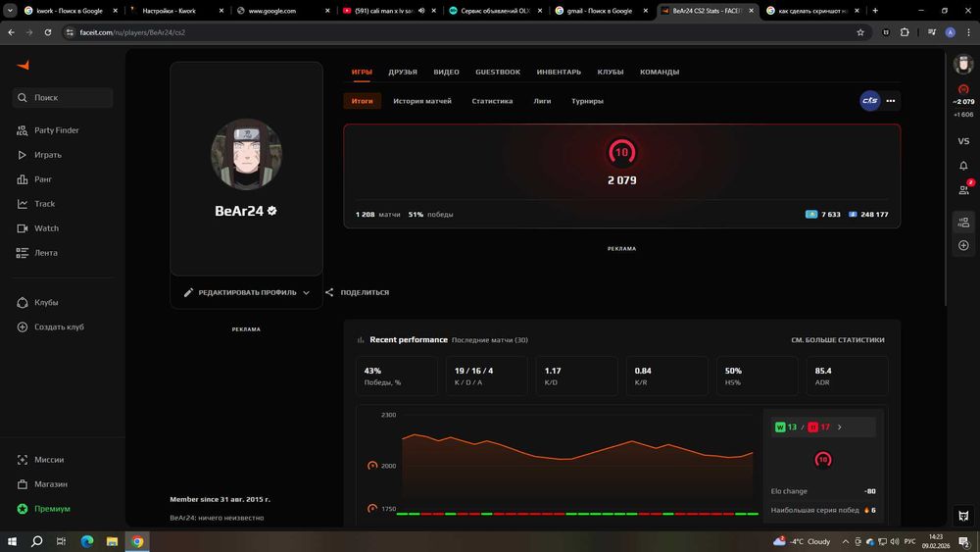Image resolution: width=980 pixels, height=552 pixels.
Task: Click См. больше статистики link
Action: [x=838, y=340]
